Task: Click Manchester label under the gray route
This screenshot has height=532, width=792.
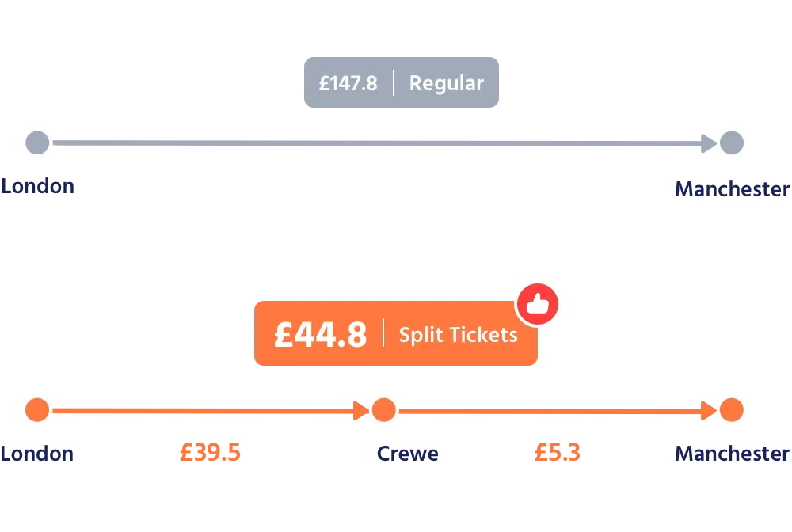Action: (x=732, y=190)
